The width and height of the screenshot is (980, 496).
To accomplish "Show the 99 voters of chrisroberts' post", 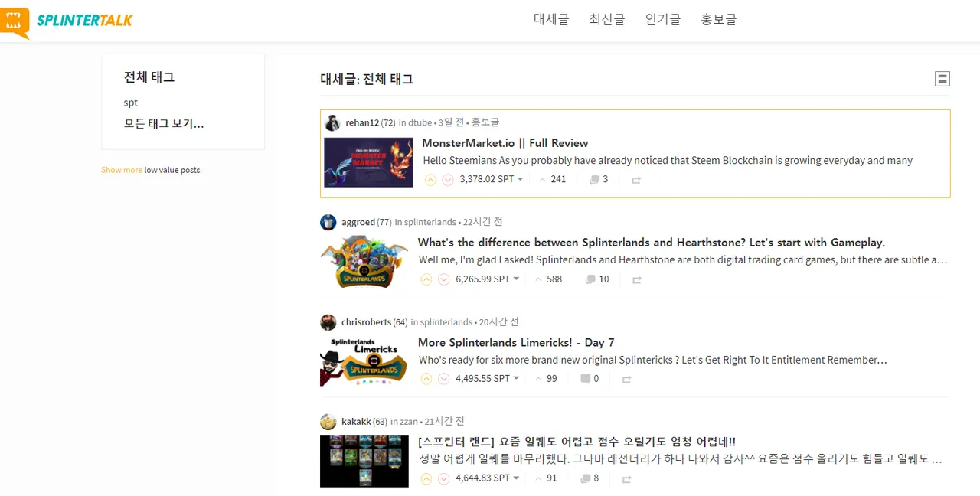I will coord(546,379).
